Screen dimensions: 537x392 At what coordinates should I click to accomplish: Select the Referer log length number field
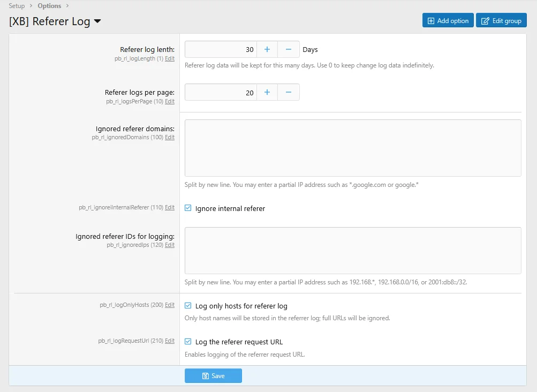[221, 49]
